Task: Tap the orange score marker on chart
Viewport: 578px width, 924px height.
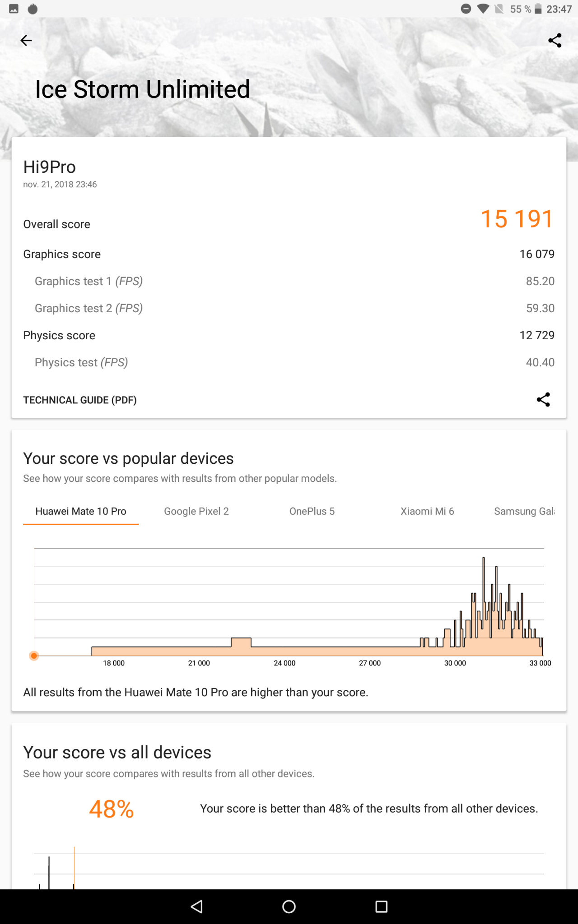Action: click(34, 656)
